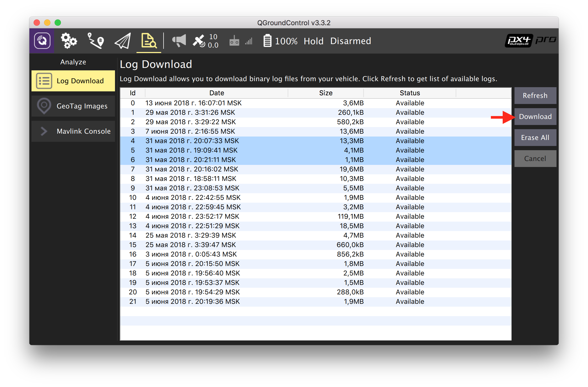This screenshot has width=588, height=387.
Task: Click the PX4 autopilot pro logo
Action: (532, 41)
